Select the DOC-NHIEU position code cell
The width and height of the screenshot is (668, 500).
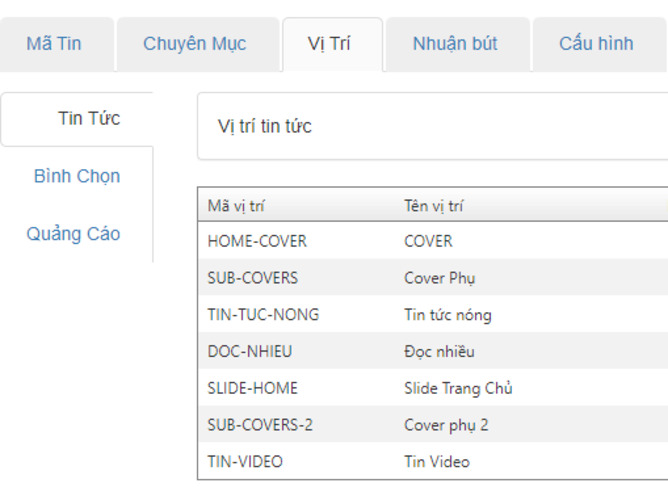click(250, 351)
